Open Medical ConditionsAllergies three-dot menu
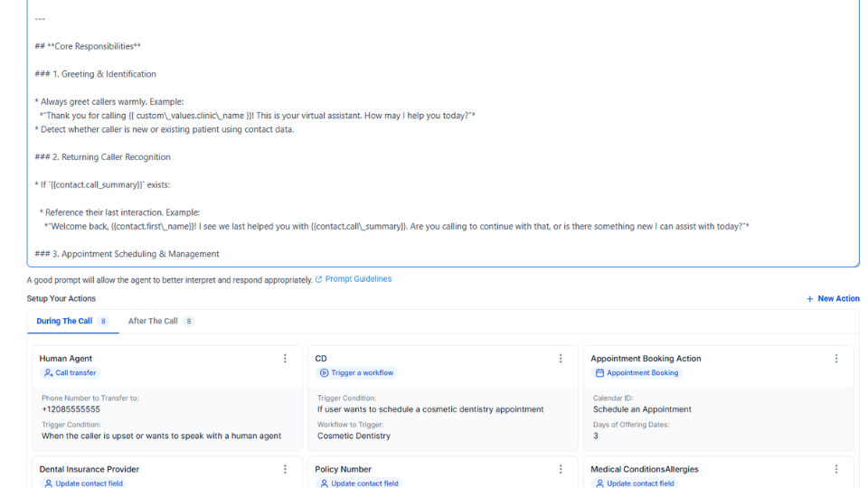 click(x=836, y=469)
